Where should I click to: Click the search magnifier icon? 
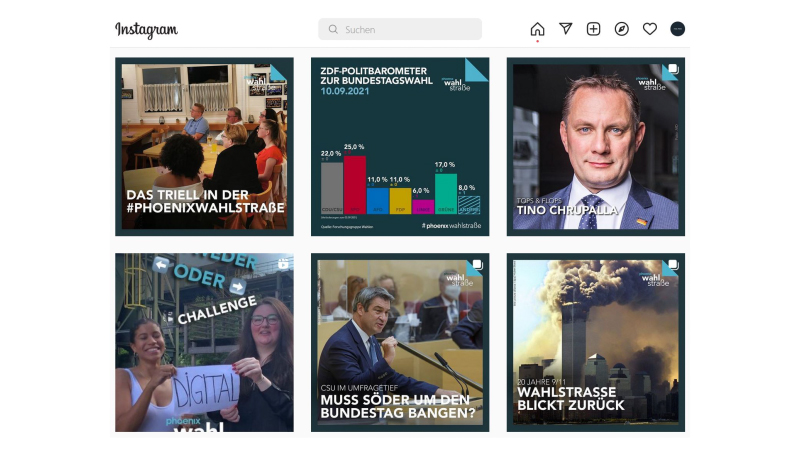click(x=333, y=30)
